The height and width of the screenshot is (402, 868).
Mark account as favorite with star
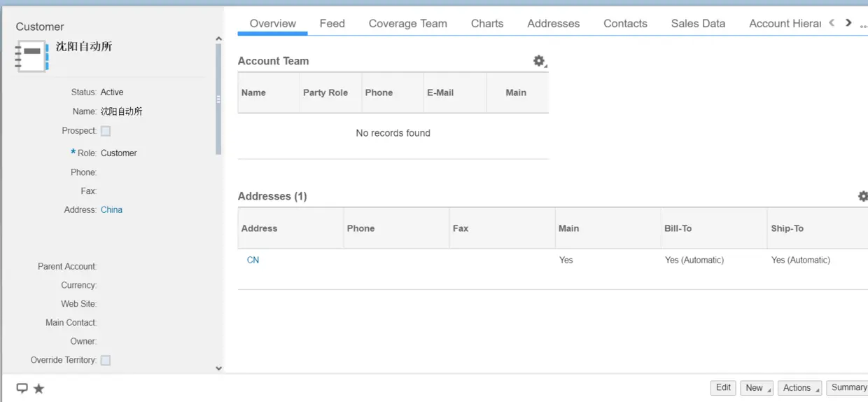pyautogui.click(x=39, y=388)
